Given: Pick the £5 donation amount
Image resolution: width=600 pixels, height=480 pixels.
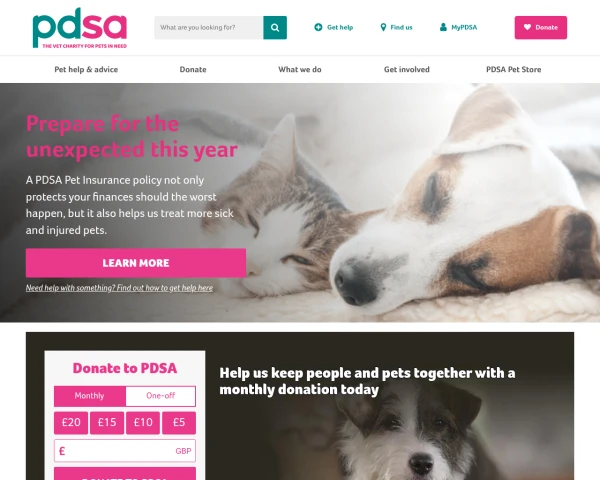Looking at the screenshot, I should coord(179,423).
